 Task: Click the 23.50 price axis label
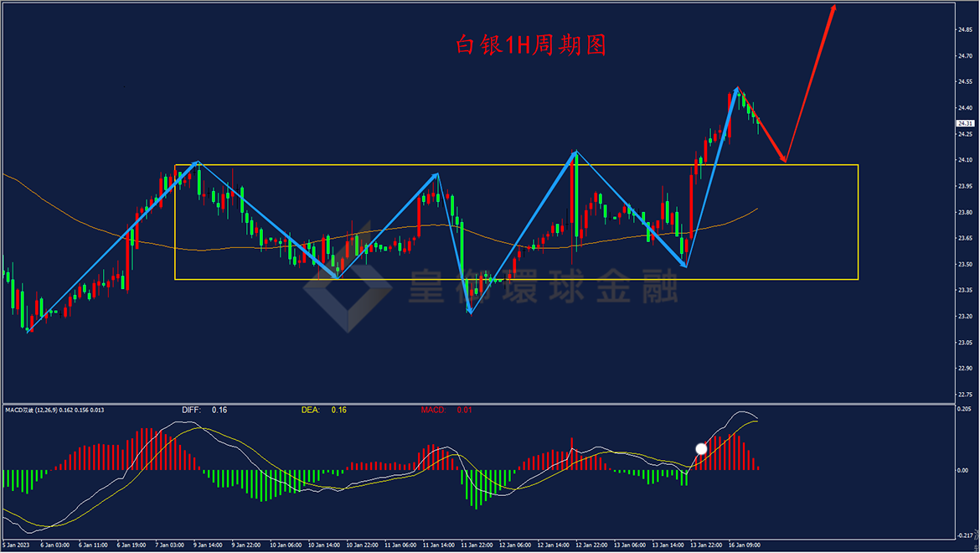[966, 264]
